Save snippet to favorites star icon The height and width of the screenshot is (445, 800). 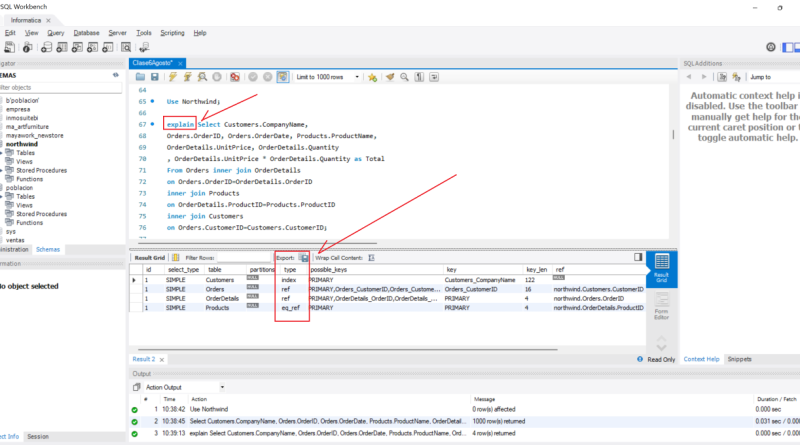pyautogui.click(x=372, y=77)
